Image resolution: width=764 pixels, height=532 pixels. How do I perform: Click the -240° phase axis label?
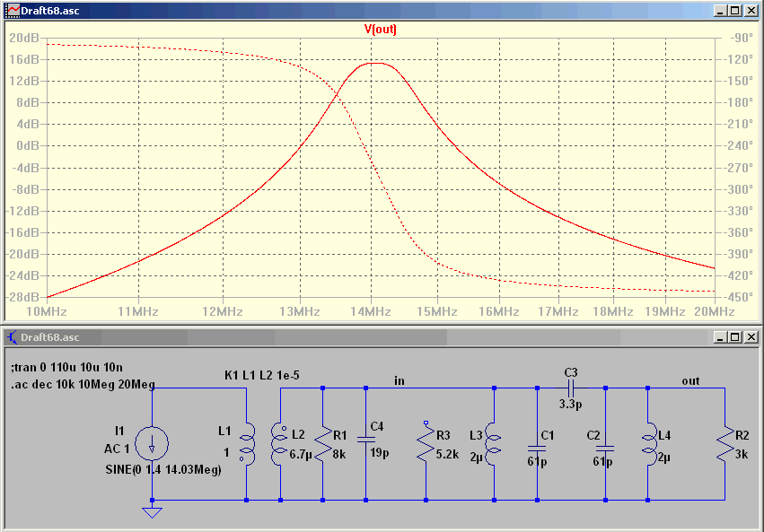pos(737,145)
